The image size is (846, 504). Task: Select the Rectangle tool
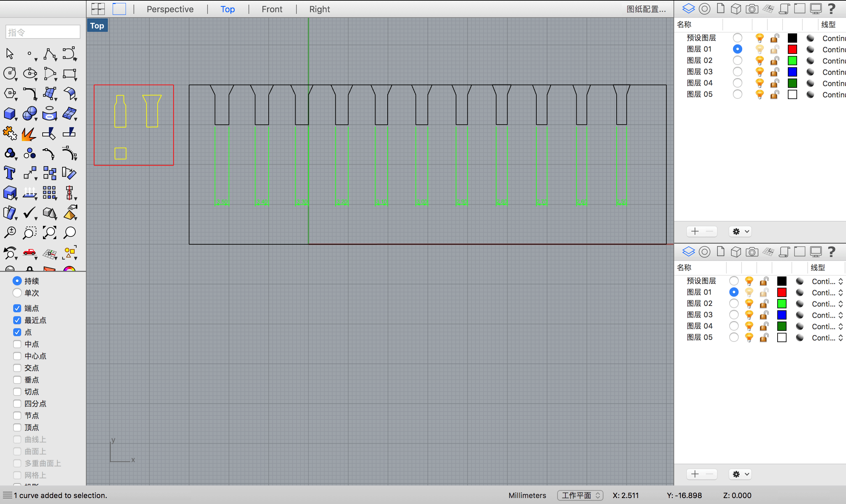(x=69, y=73)
